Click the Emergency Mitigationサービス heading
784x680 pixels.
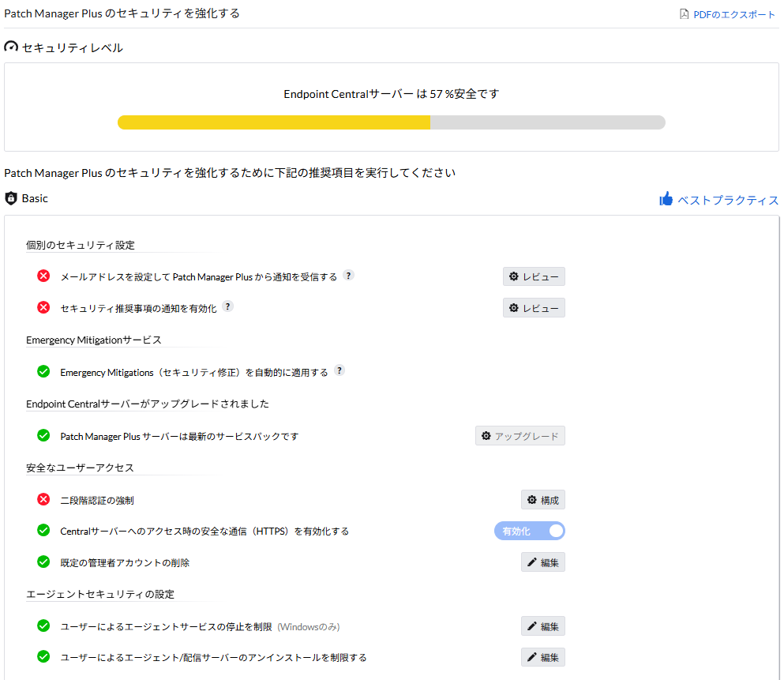point(94,340)
